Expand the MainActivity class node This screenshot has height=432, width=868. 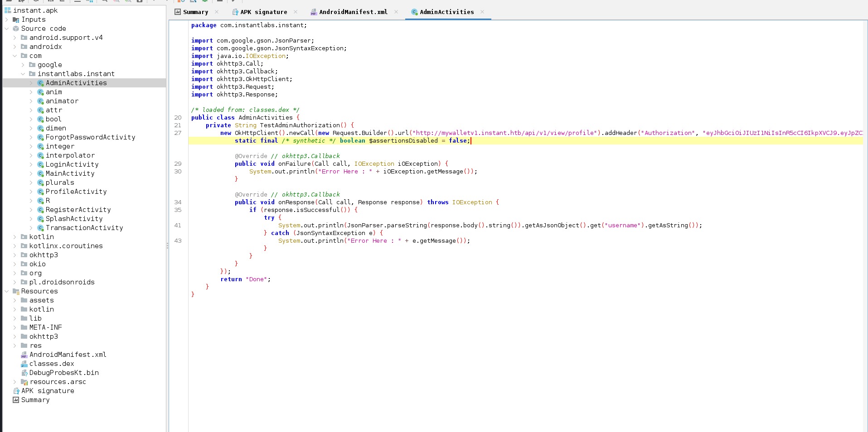[x=31, y=174]
